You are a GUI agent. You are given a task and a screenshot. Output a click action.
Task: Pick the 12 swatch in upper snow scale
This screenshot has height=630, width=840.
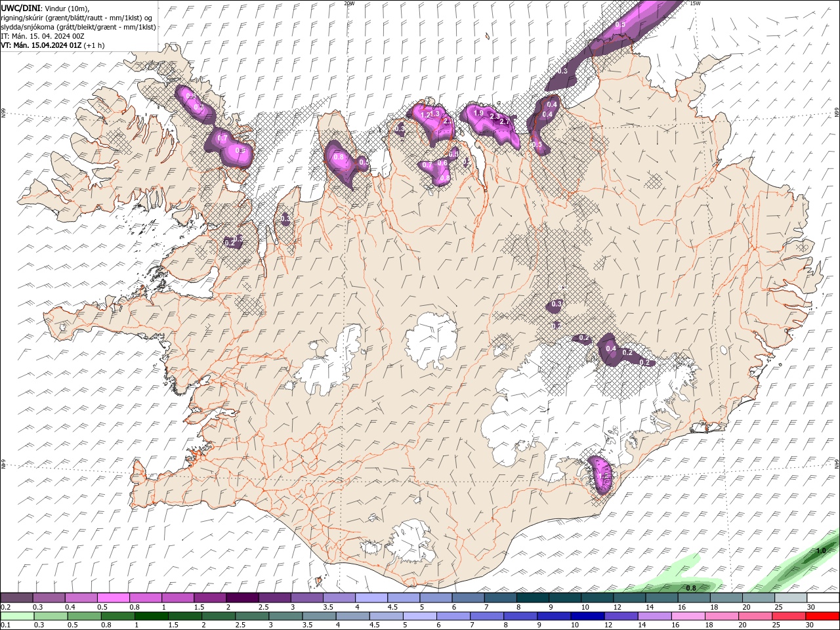629,598
